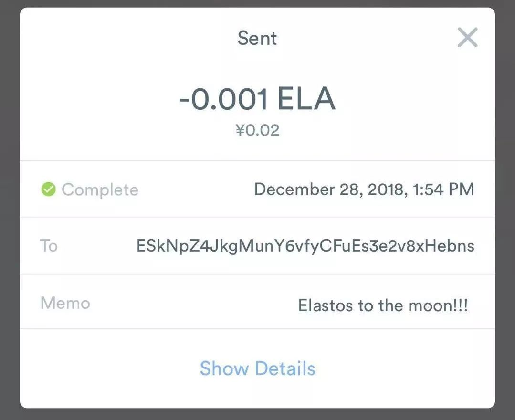Close the Sent transaction dialog with X
Image resolution: width=515 pixels, height=420 pixels.
point(467,37)
